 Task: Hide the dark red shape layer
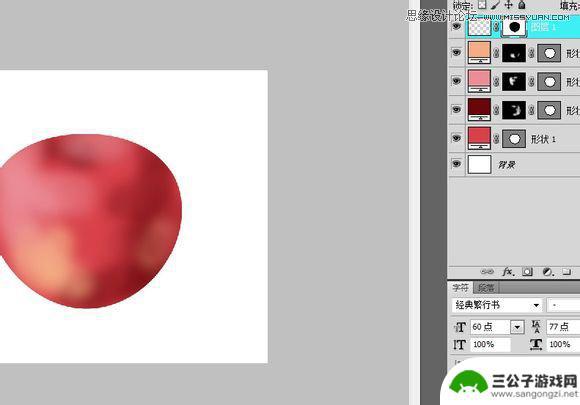[456, 109]
